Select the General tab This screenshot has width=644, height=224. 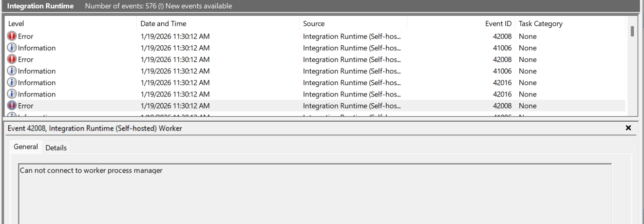[x=25, y=147]
